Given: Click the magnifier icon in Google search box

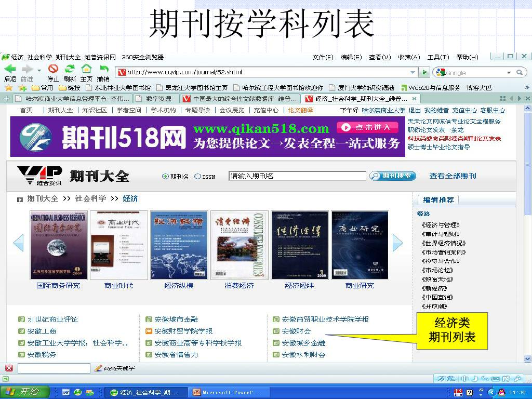Looking at the screenshot, I should (520, 72).
